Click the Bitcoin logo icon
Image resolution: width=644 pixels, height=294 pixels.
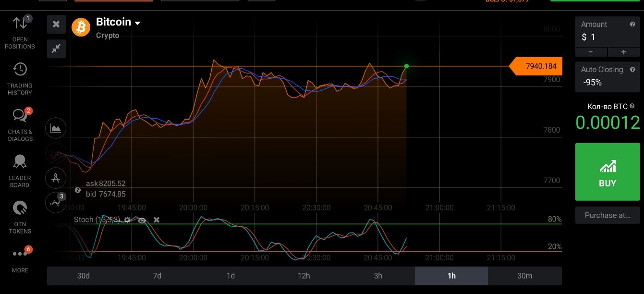click(81, 27)
